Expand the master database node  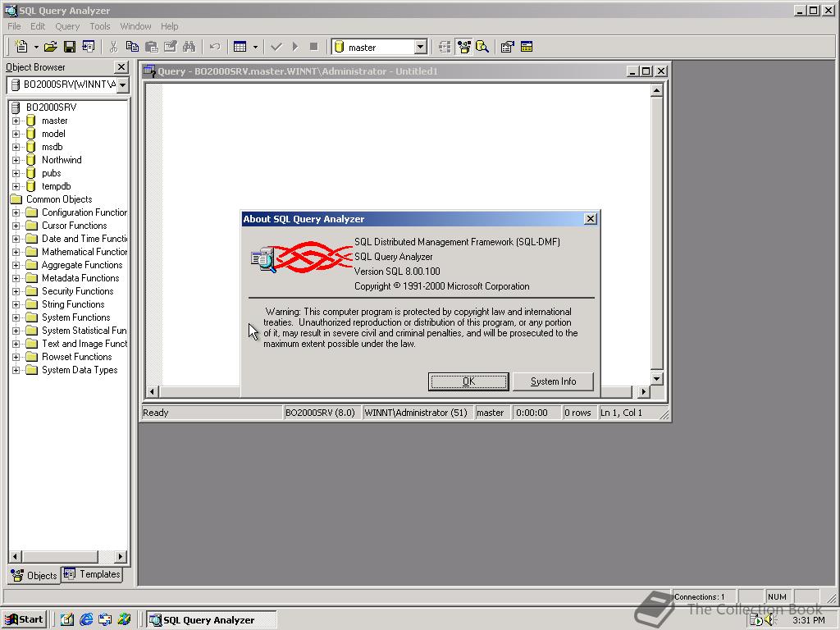coord(16,121)
